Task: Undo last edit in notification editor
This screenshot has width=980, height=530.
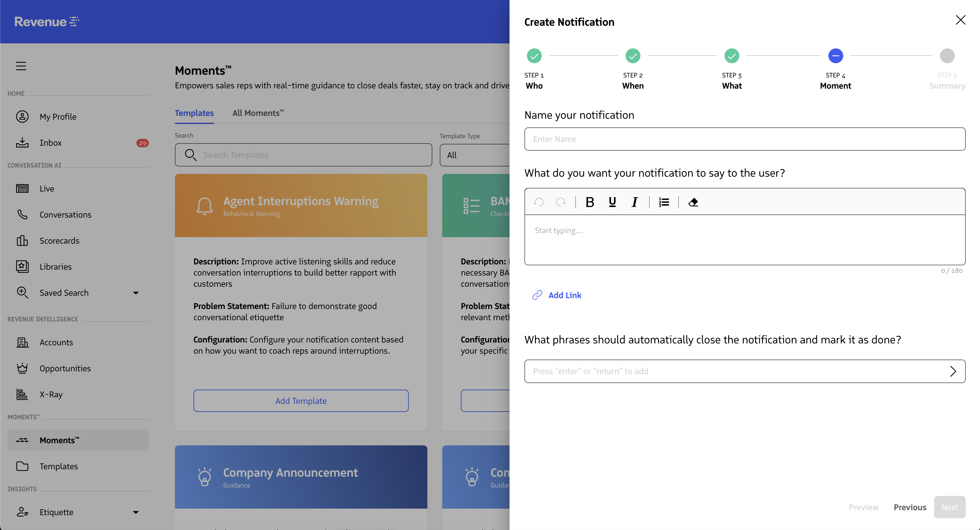Action: (539, 202)
